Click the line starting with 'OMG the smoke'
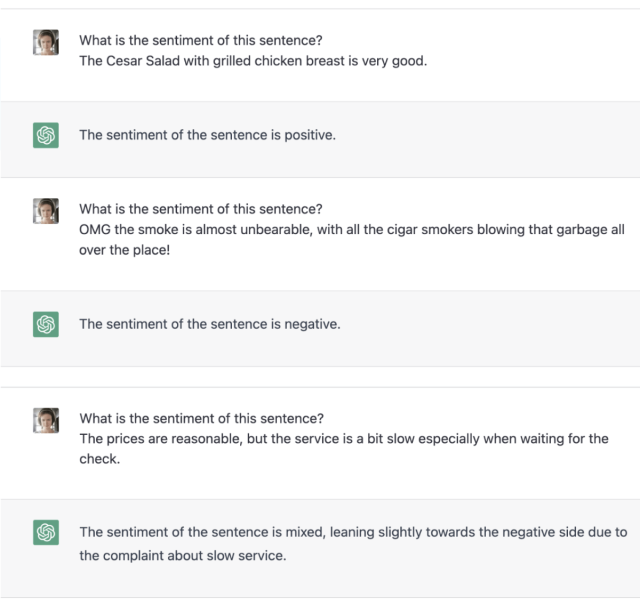This screenshot has height=605, width=640. (351, 230)
